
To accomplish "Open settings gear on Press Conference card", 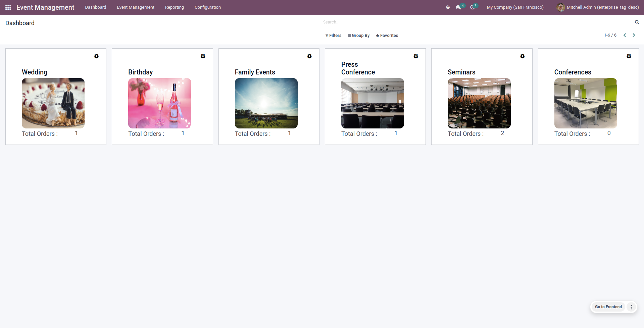I will point(416,56).
